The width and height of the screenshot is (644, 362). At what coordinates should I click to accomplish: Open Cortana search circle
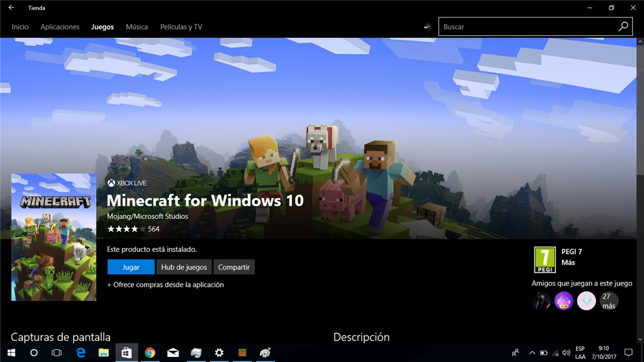34,353
